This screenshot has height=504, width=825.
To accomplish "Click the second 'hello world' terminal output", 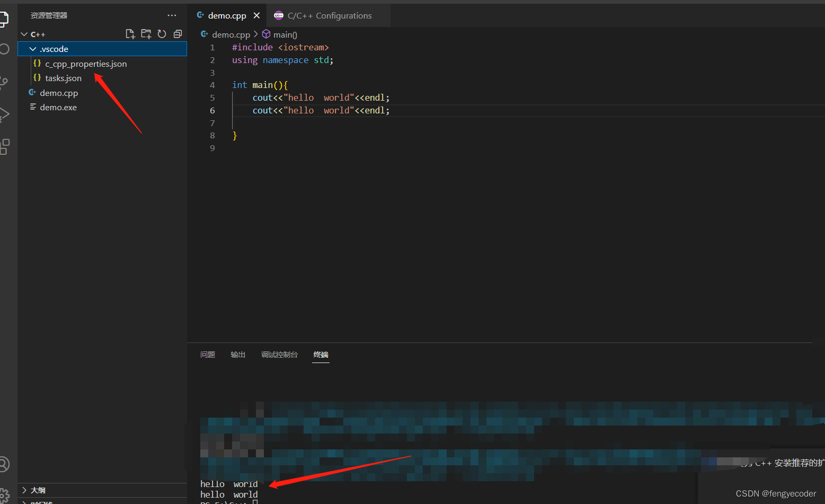I will tap(229, 494).
